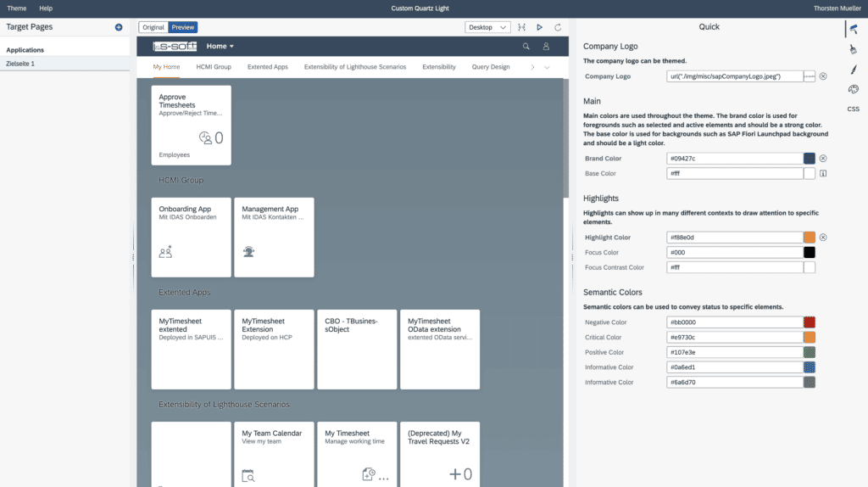Viewport: 868px width, 487px height.
Task: Open the Management App tile
Action: (x=274, y=237)
